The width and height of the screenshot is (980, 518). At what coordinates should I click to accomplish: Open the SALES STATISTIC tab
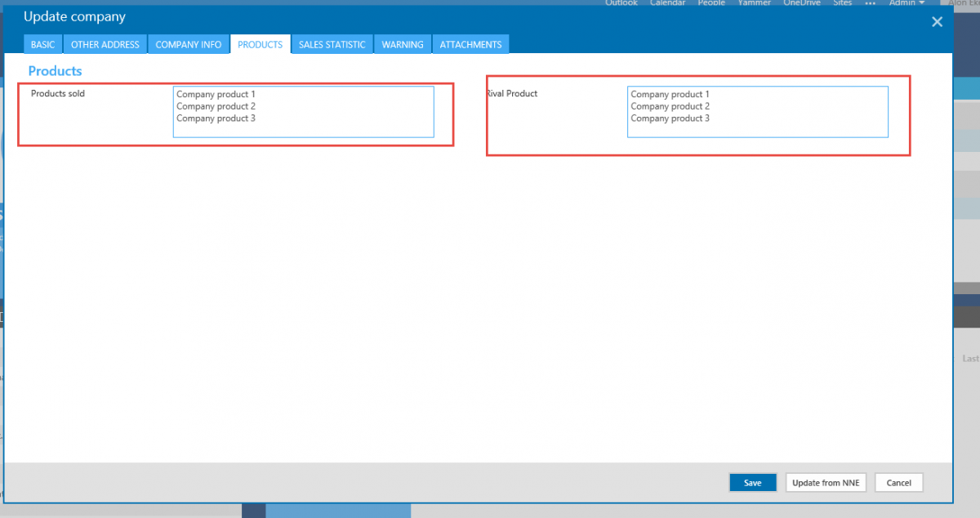pyautogui.click(x=332, y=45)
